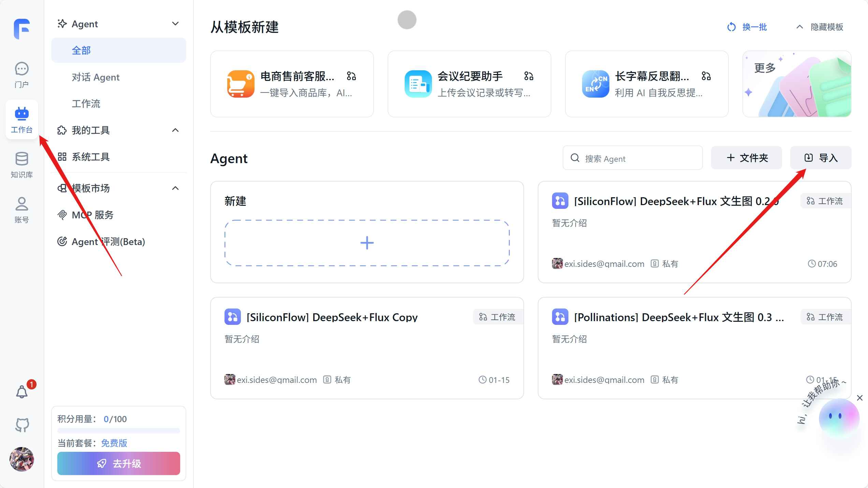This screenshot has height=488, width=868.
Task: Open MCP 服务 from the left menu
Action: (92, 215)
